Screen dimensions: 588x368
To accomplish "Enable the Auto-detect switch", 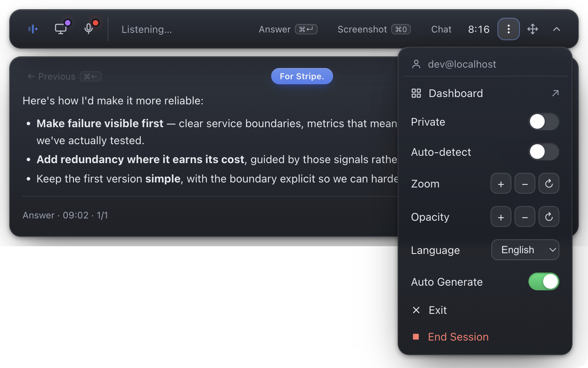I will click(x=544, y=152).
